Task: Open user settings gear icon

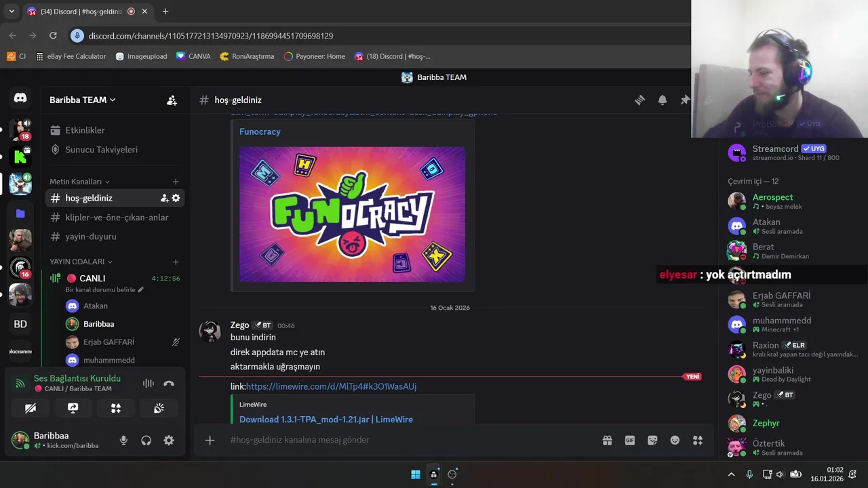Action: click(169, 441)
